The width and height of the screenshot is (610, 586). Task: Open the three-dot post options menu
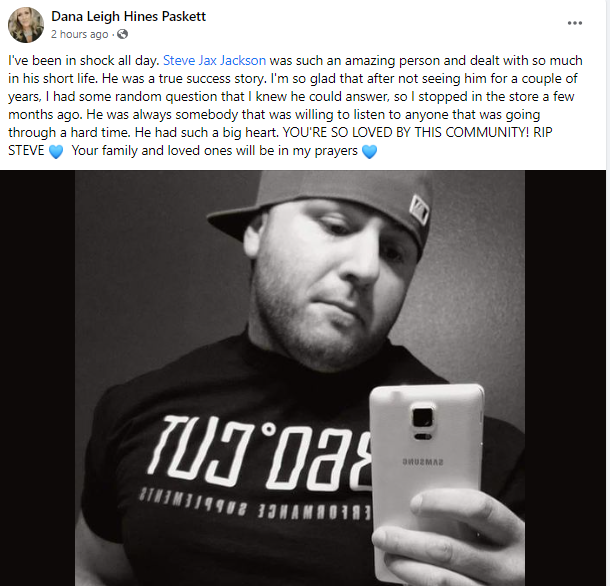575,23
